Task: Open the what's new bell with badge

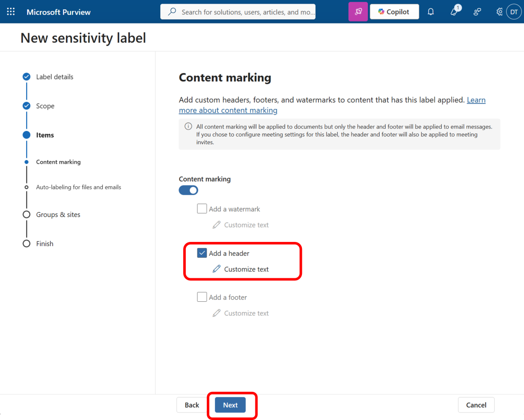Action: click(455, 11)
